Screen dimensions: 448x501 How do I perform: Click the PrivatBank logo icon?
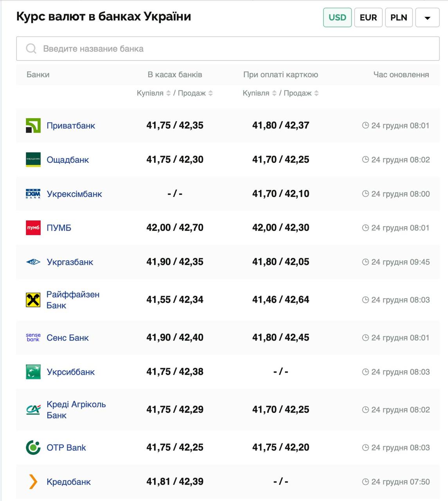33,126
